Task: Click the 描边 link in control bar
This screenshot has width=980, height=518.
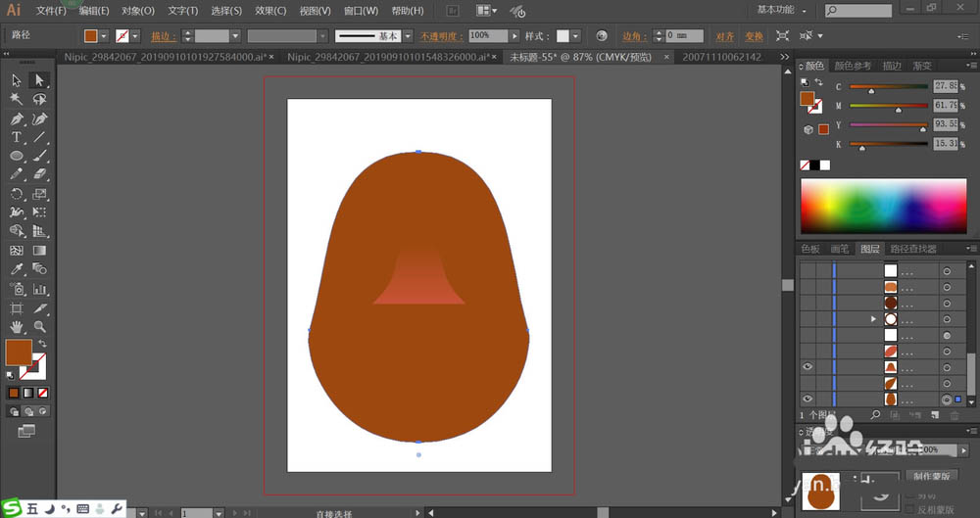Action: coord(162,36)
